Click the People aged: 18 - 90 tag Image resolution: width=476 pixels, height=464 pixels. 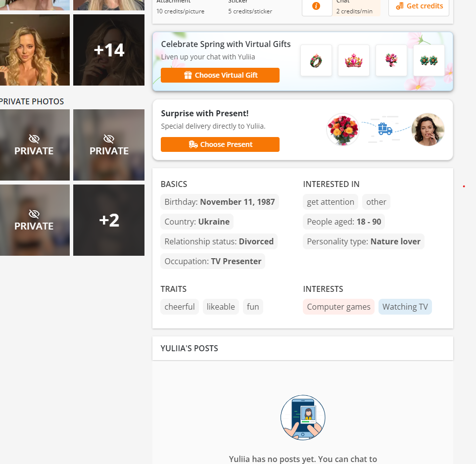(x=344, y=222)
